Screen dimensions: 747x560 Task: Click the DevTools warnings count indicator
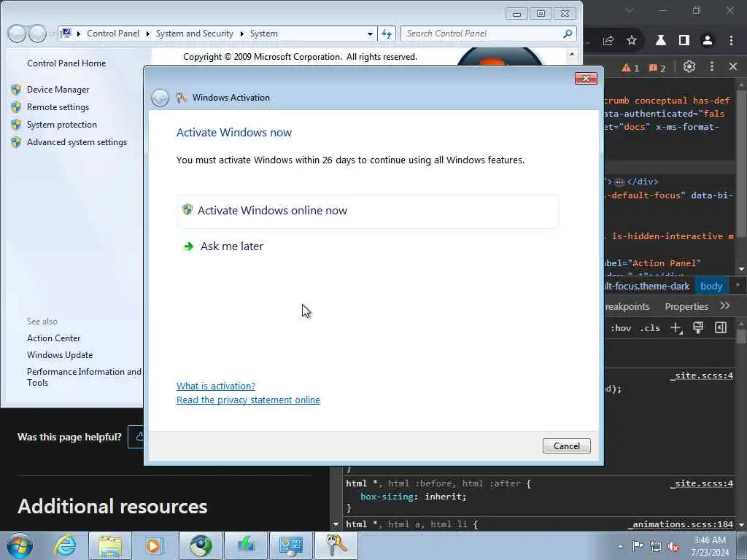coord(630,68)
